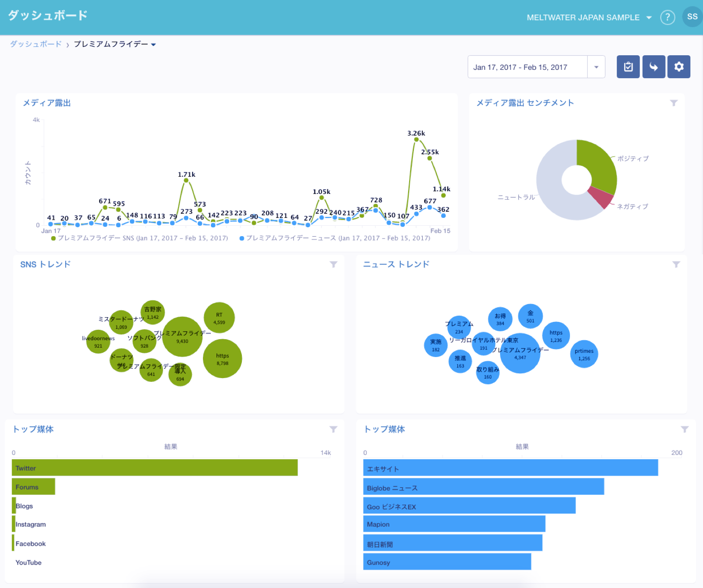The height and width of the screenshot is (588, 703).
Task: Click the お得 384 bubble
Action: point(501,319)
